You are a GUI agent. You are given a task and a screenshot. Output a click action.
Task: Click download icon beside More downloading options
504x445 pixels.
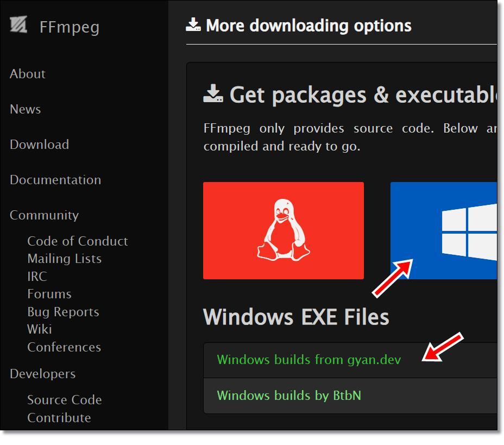coord(193,25)
